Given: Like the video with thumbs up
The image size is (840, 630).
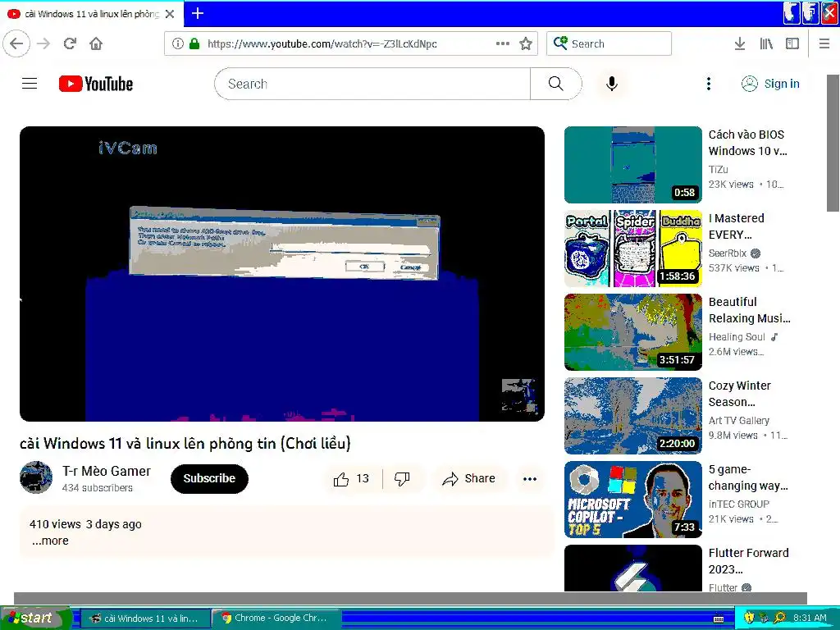Looking at the screenshot, I should pos(351,478).
